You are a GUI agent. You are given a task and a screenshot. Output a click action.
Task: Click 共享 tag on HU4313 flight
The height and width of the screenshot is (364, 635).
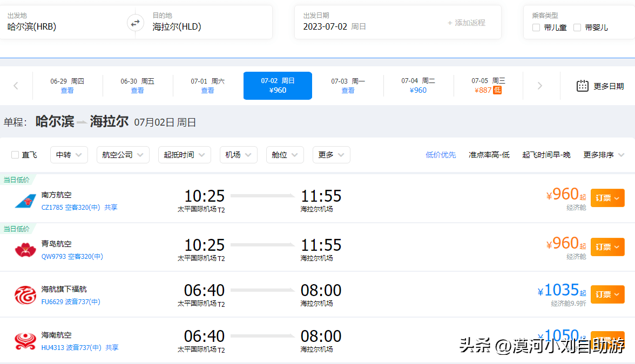click(112, 347)
